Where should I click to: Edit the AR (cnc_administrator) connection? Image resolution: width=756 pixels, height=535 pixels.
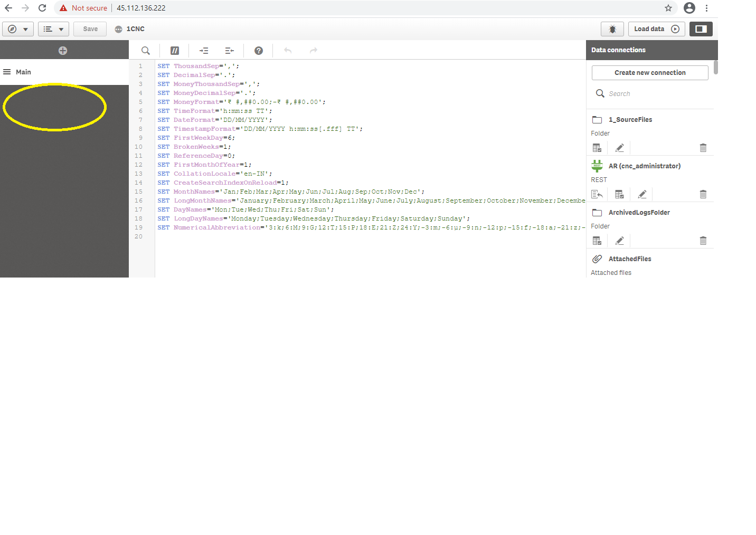[642, 195]
